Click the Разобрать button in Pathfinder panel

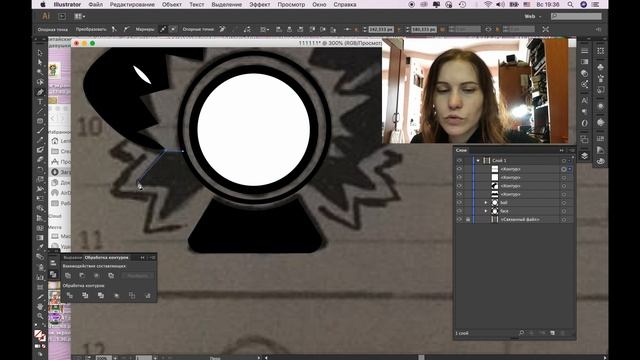point(138,276)
